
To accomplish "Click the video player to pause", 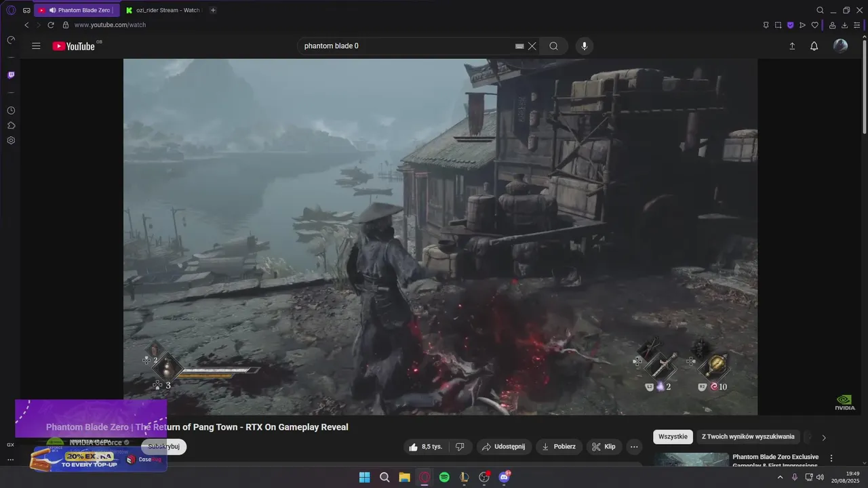I will coord(440,237).
